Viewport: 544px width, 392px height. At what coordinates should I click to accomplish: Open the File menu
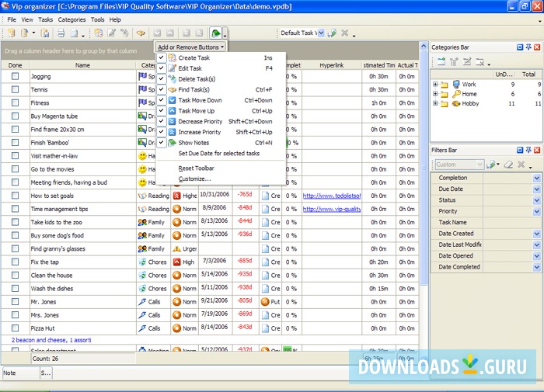click(12, 19)
